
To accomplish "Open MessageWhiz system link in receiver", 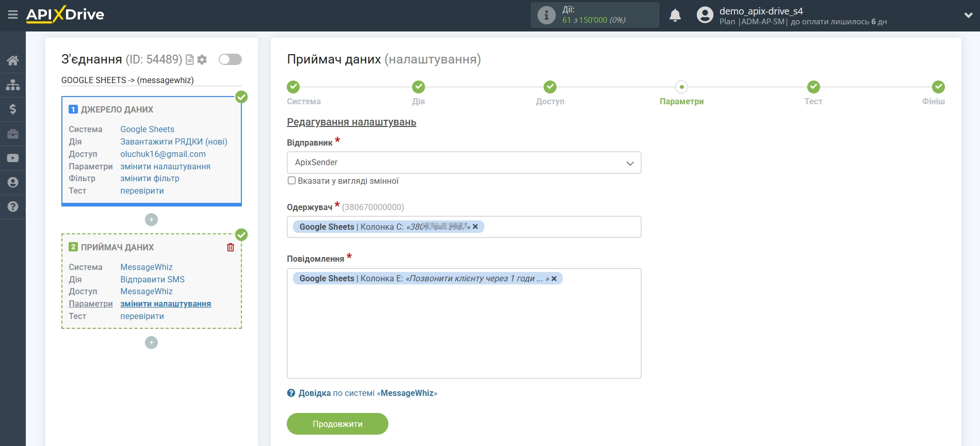I will point(146,267).
